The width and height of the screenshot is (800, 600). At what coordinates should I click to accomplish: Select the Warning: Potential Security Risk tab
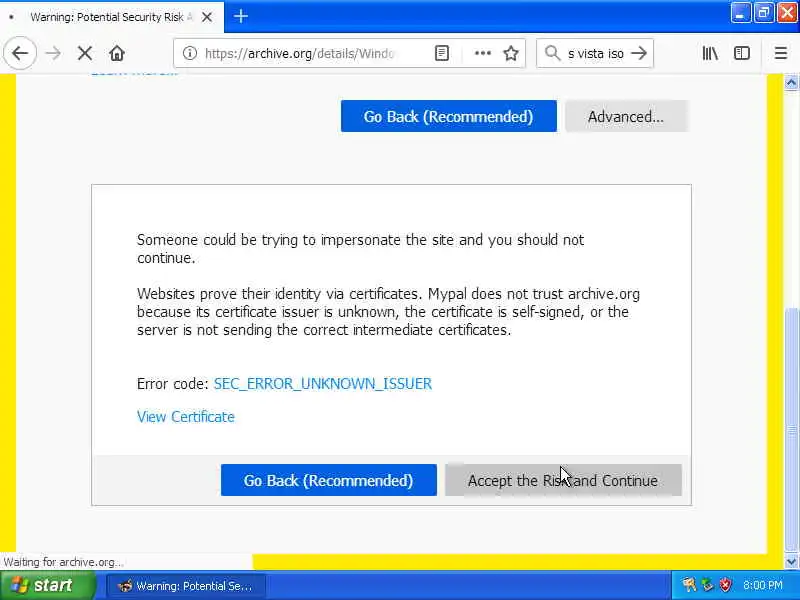pos(112,17)
